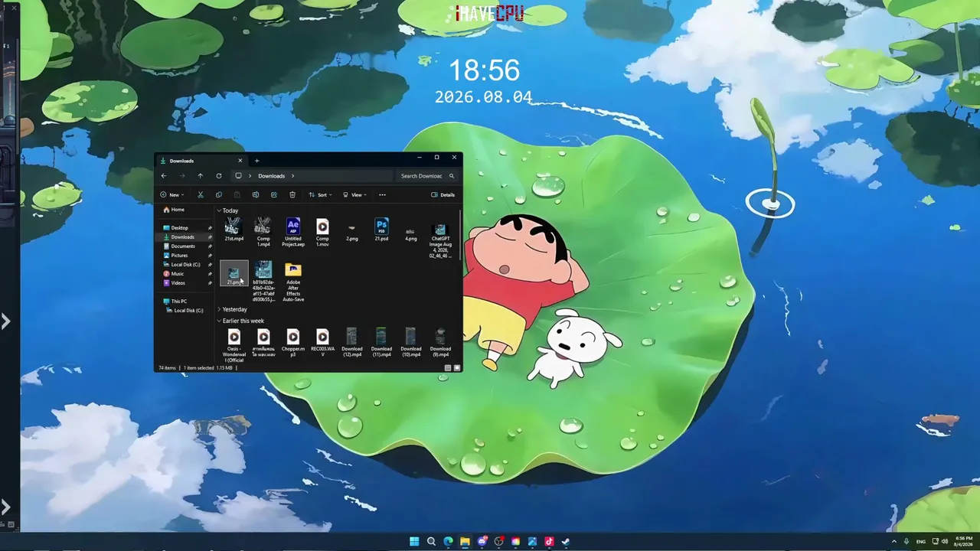Select the 2.png file
980x551 pixels.
pos(352,233)
